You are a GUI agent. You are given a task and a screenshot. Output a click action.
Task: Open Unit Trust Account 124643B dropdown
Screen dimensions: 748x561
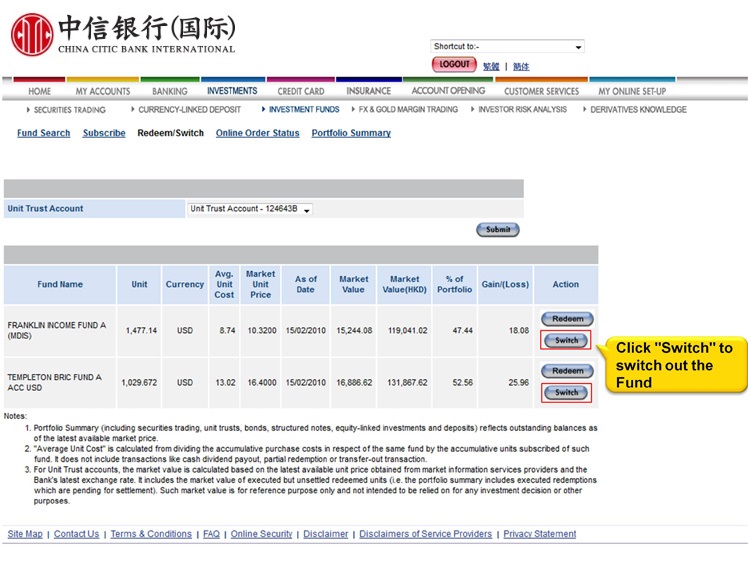[x=250, y=209]
